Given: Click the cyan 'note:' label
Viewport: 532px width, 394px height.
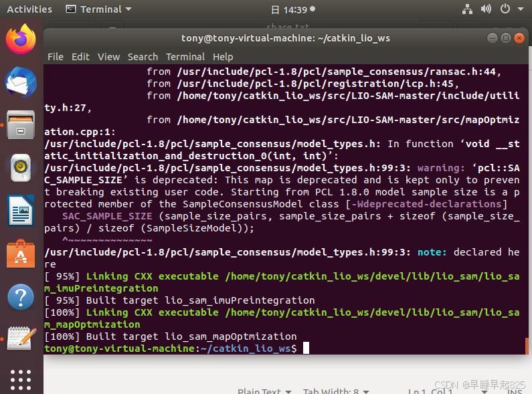Looking at the screenshot, I should 432,252.
